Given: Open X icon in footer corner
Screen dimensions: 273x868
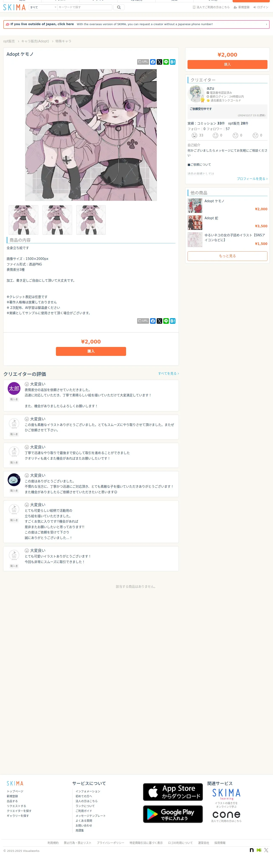Looking at the screenshot, I should pyautogui.click(x=266, y=851).
